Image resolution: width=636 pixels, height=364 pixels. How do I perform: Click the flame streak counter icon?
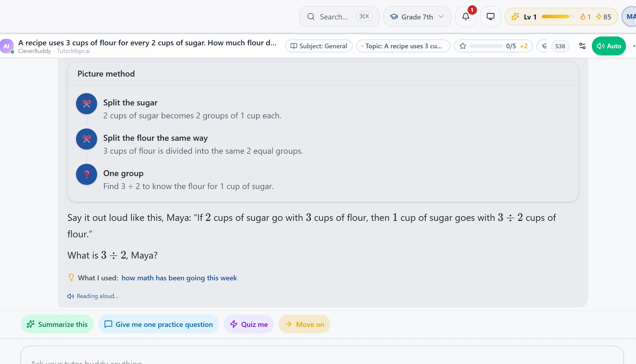click(x=583, y=17)
